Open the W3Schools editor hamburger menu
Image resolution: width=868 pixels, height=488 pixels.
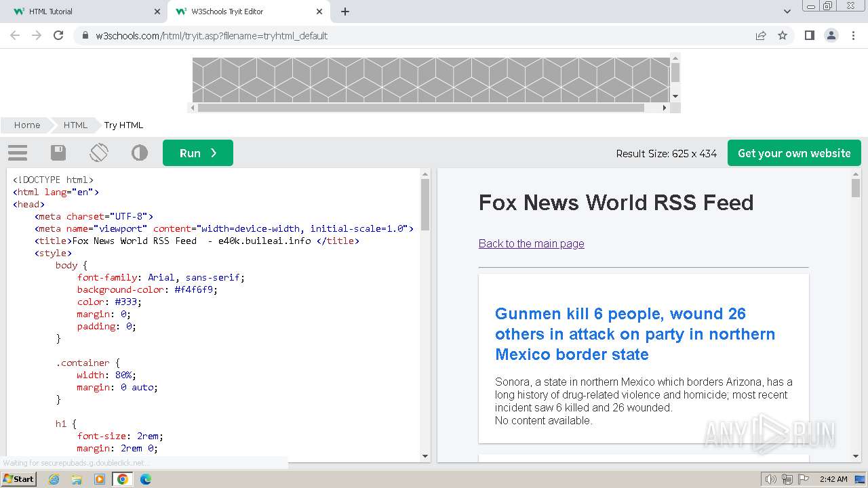[18, 152]
